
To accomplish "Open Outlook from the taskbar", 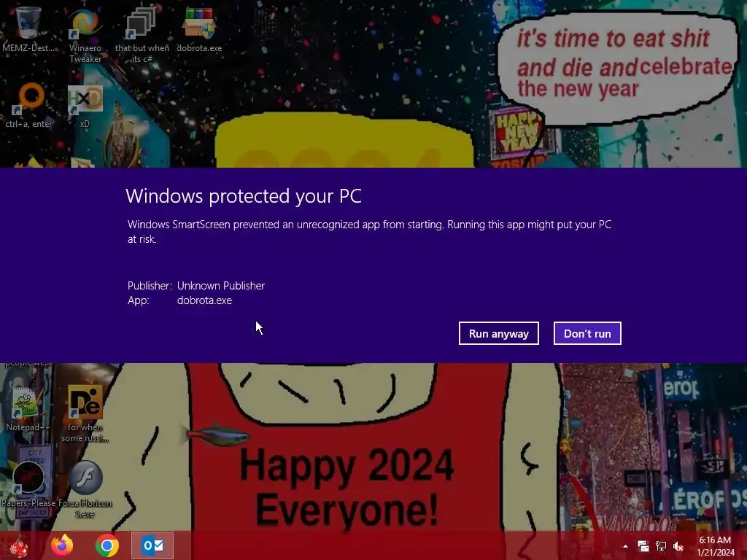I will click(x=152, y=545).
